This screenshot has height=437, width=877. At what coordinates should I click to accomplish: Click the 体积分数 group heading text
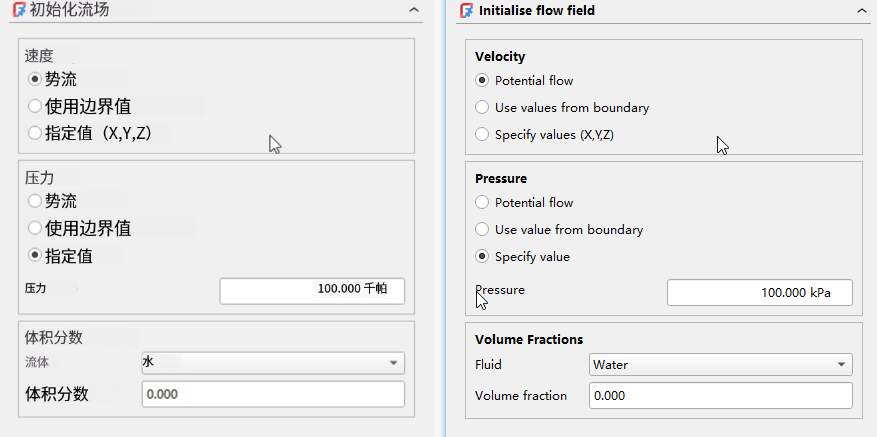54,337
